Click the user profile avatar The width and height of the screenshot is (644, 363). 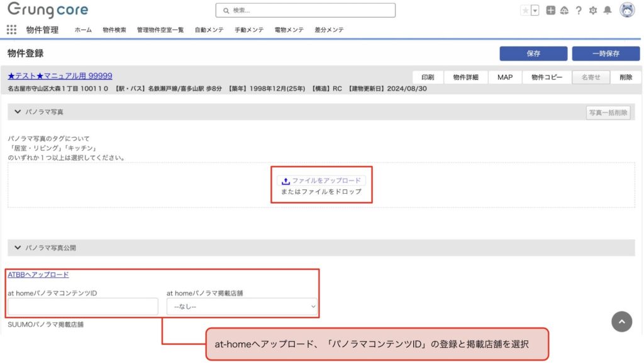[x=627, y=10]
